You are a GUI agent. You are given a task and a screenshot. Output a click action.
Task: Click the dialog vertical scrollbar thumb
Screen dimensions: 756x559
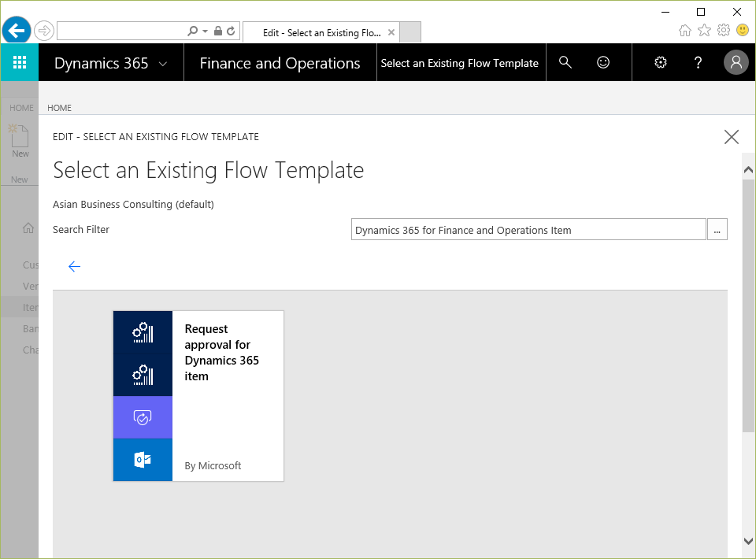coord(748,306)
